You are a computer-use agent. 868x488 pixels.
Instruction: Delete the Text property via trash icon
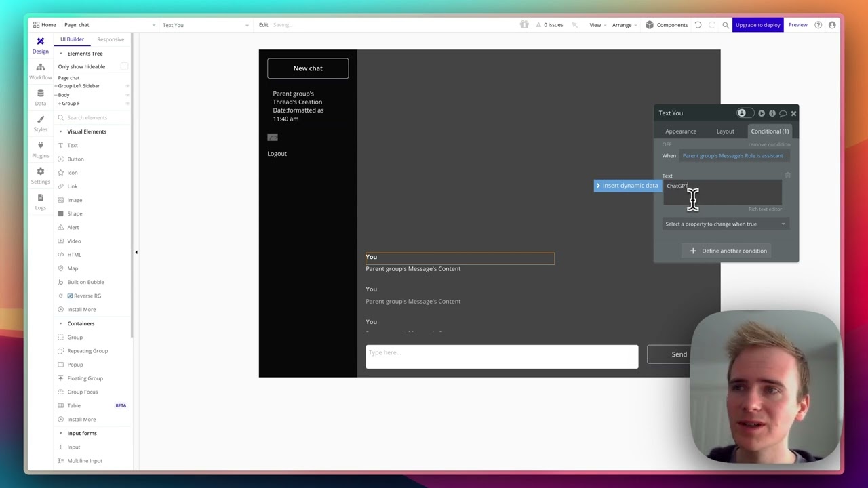pos(787,176)
